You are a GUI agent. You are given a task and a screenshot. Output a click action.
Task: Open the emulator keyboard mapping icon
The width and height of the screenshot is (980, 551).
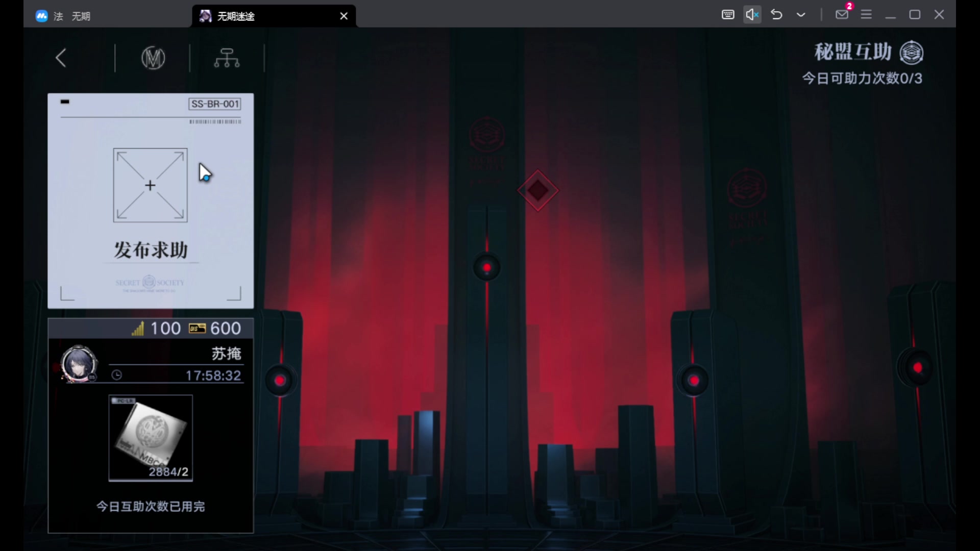tap(728, 14)
